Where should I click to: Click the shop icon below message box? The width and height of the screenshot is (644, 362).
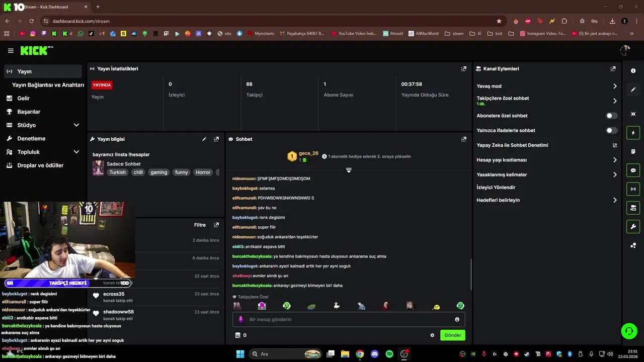point(238,335)
